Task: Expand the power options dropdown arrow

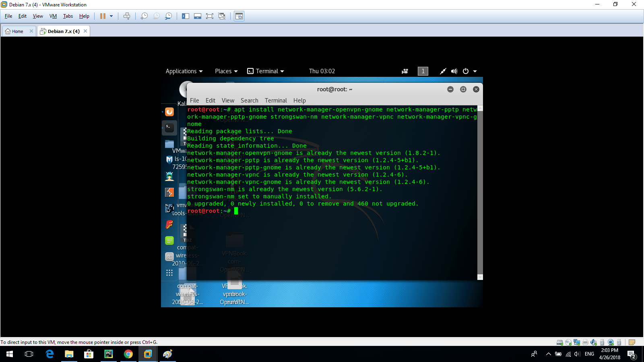Action: (111, 16)
